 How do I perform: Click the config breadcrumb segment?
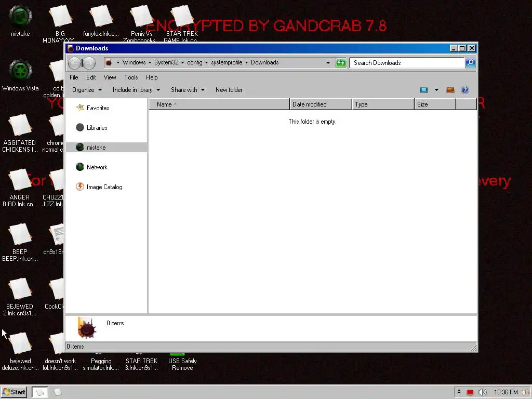pos(195,62)
